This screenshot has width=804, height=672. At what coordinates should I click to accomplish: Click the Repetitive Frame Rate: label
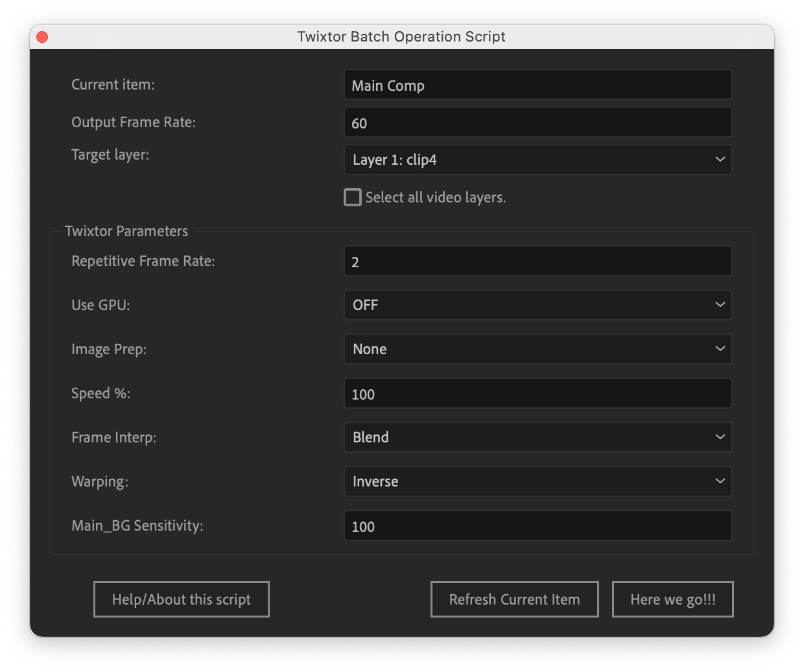143,261
